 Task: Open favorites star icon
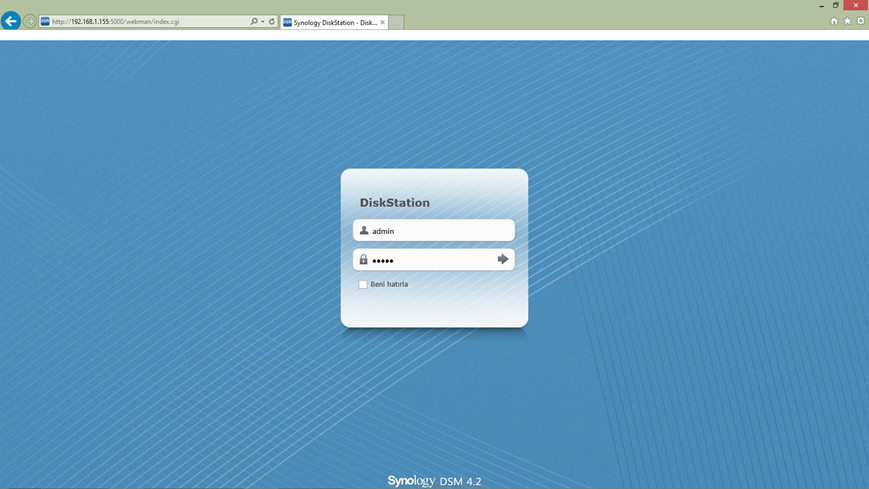(x=847, y=21)
